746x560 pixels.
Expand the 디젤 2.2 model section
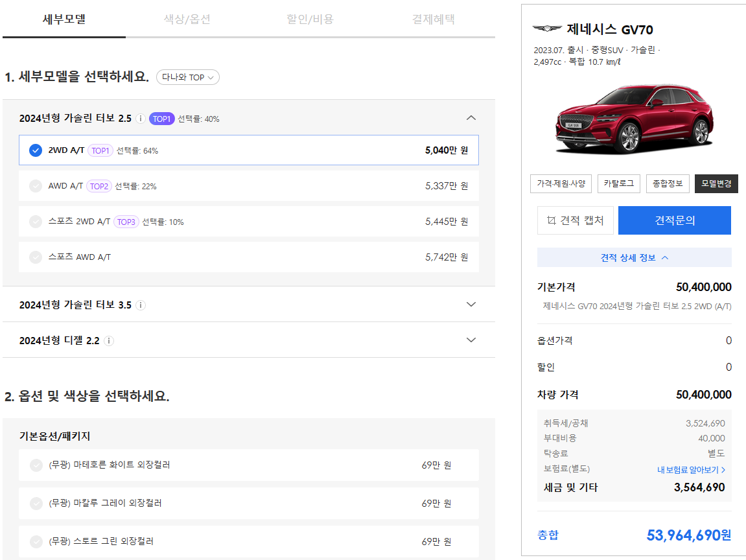(x=471, y=340)
